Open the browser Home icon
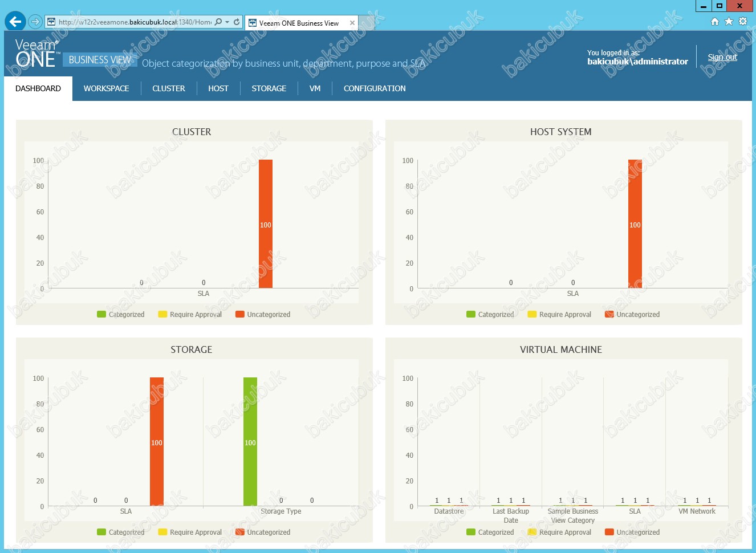 [715, 22]
